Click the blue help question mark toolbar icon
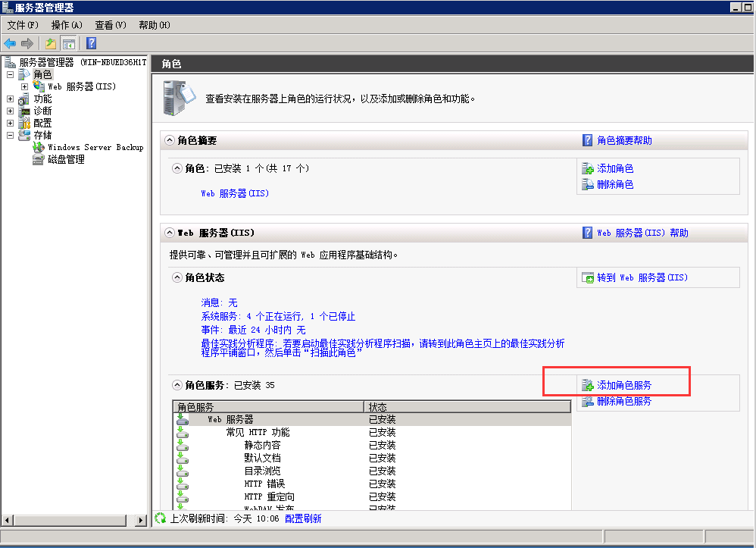Screen dimensions: 756x548 tap(91, 43)
